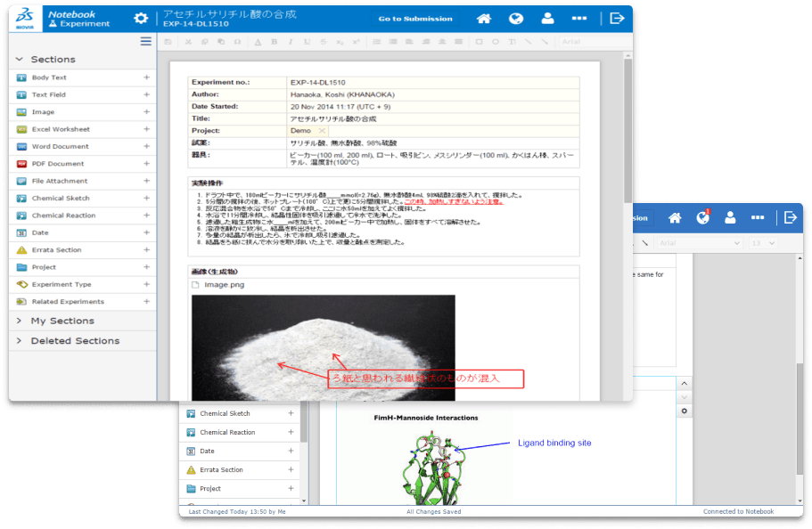
Task: Click Go to Submission button
Action: (x=415, y=19)
